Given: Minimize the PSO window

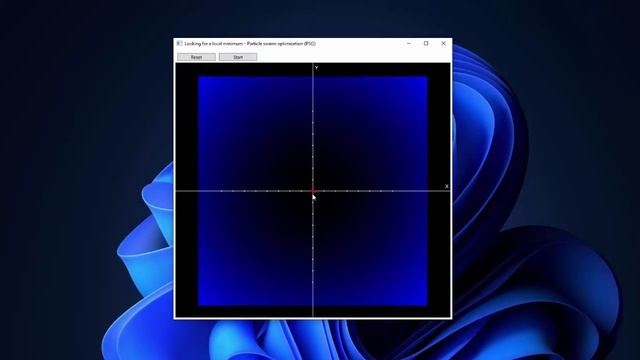Looking at the screenshot, I should tap(409, 43).
